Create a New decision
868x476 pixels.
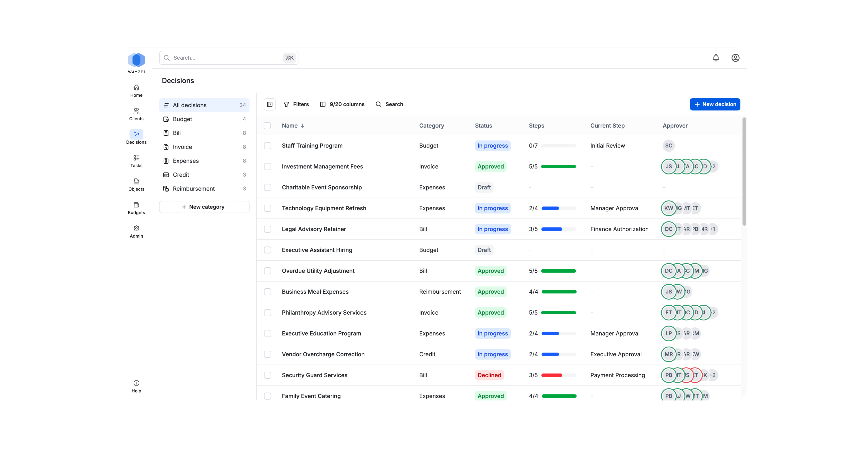(x=715, y=104)
